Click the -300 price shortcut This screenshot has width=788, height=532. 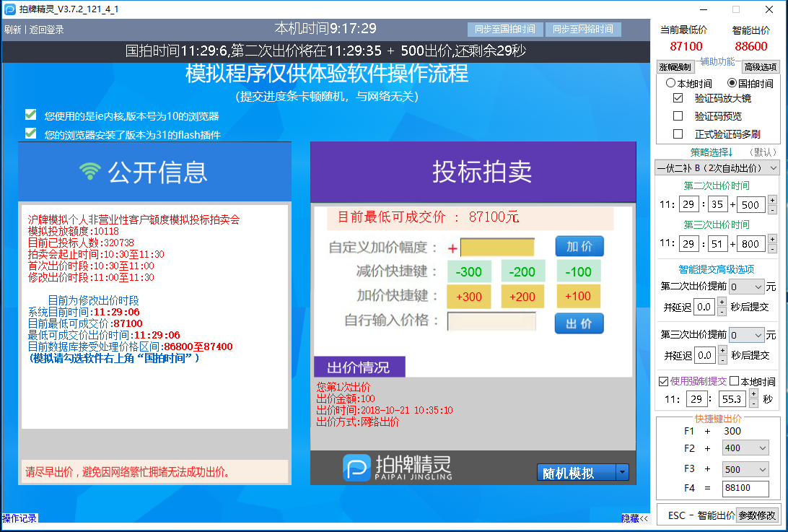[468, 271]
